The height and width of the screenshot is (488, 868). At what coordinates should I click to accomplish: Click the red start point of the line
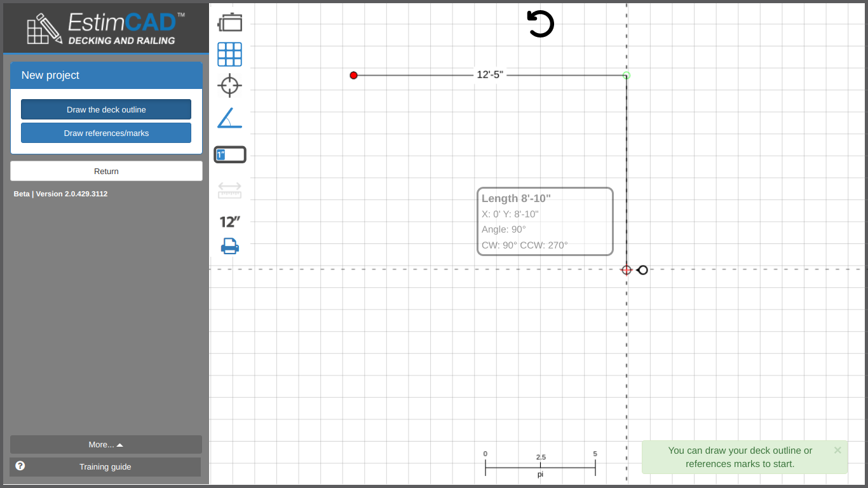pyautogui.click(x=354, y=76)
